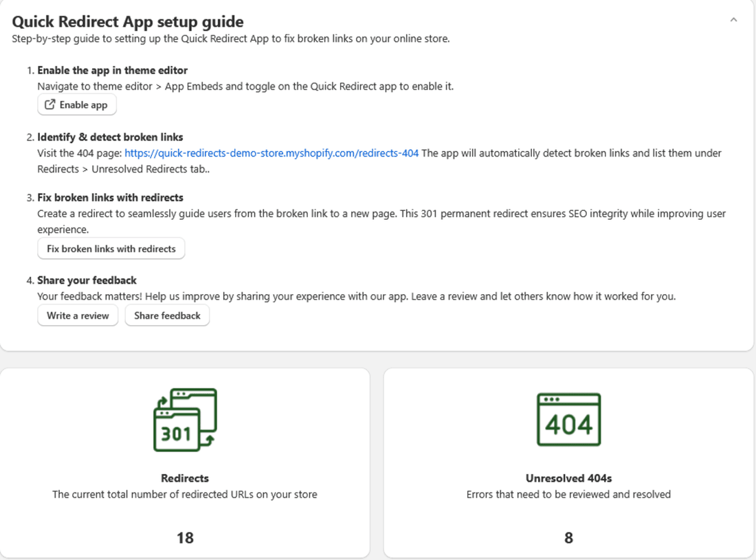
Task: Click Share feedback
Action: [167, 315]
